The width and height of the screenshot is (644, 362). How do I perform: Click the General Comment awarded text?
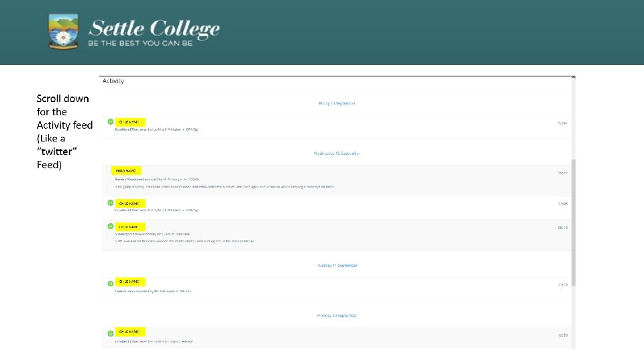tap(157, 180)
